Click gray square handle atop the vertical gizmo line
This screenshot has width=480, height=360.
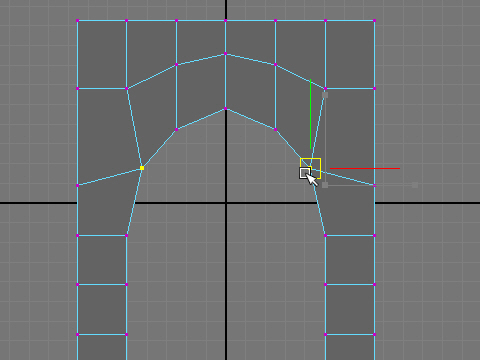(x=325, y=95)
